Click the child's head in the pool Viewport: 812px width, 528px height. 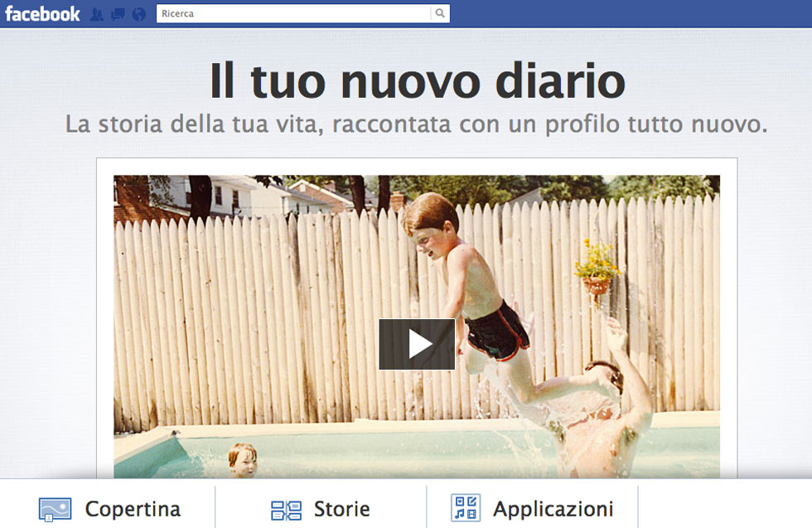point(242,459)
